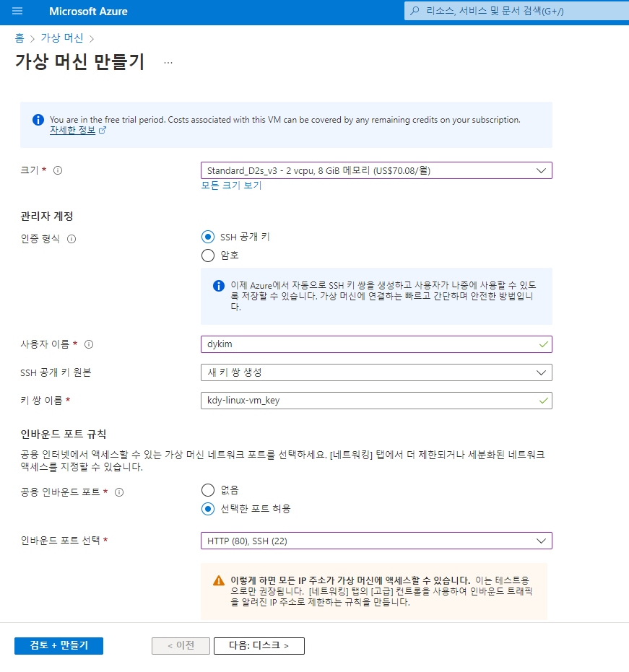Click the 키 쌍 이름 input field

click(x=376, y=401)
